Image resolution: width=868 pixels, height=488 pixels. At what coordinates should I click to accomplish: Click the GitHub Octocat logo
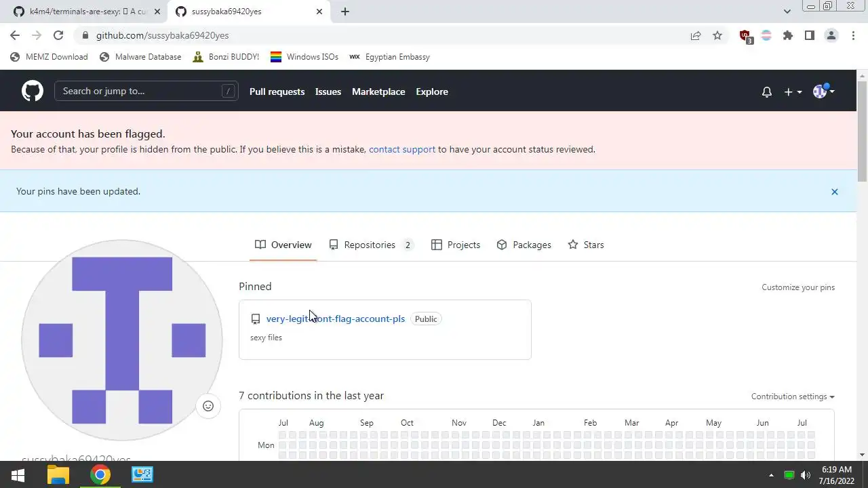(32, 91)
